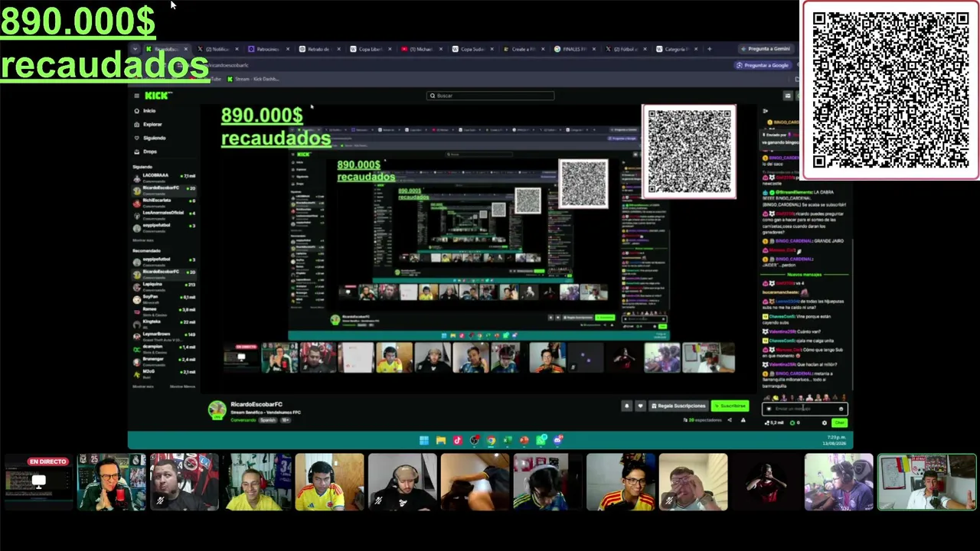Toggle stream notifications bell
Viewport: 980px width, 551px height.
[627, 406]
